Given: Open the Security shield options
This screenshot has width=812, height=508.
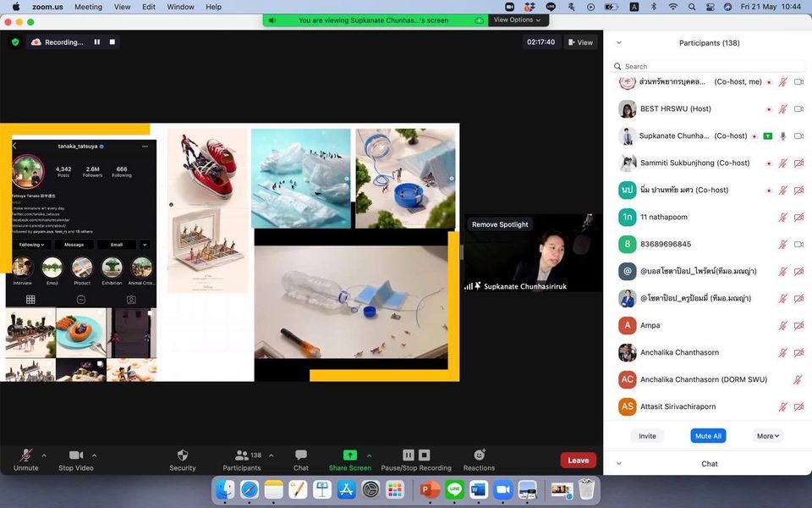Looking at the screenshot, I should tap(182, 456).
